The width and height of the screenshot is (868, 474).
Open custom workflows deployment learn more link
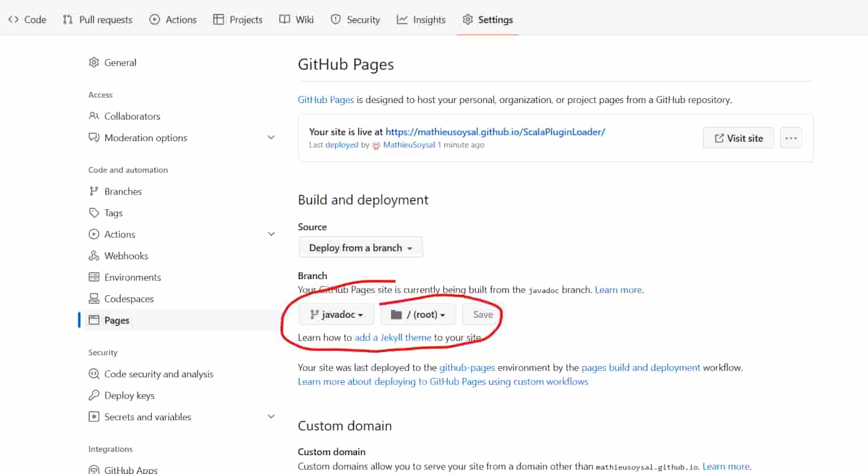(x=443, y=382)
